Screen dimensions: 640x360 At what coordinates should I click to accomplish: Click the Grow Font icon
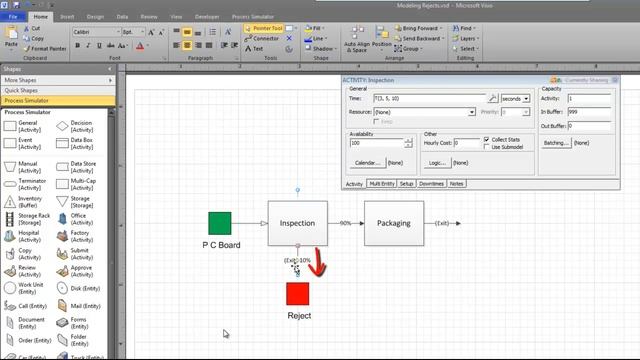click(x=151, y=32)
